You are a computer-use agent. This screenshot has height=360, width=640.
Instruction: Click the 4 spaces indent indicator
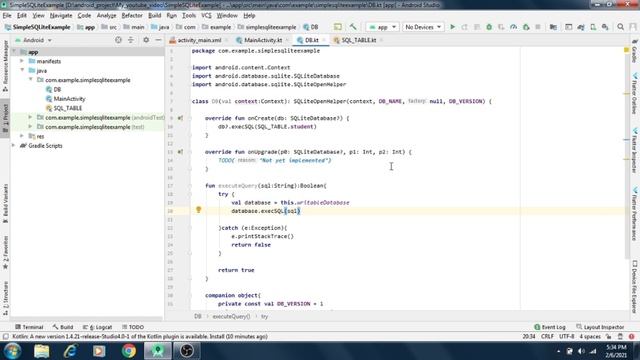[x=590, y=337]
